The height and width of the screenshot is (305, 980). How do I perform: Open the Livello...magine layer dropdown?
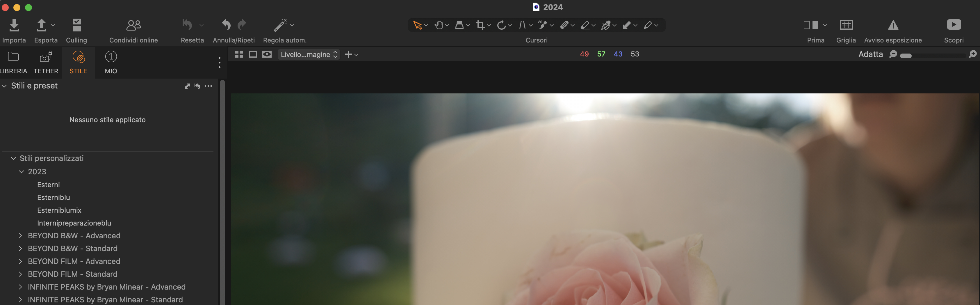coord(309,54)
